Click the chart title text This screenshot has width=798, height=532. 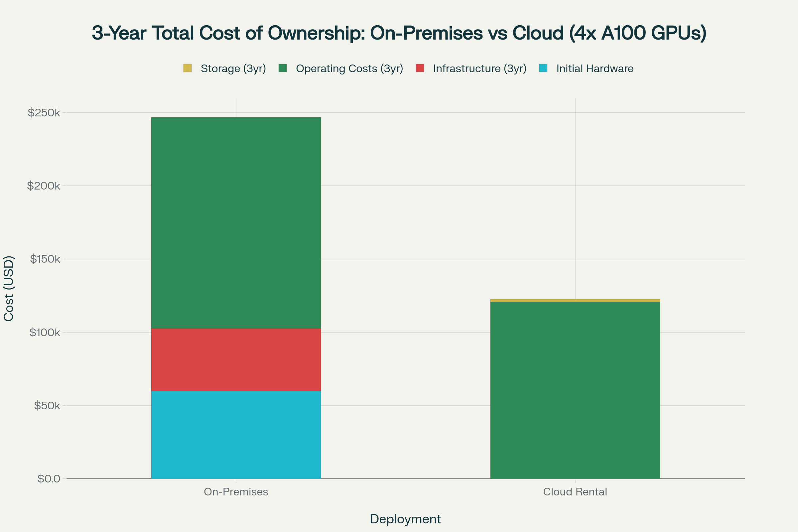pos(399,33)
